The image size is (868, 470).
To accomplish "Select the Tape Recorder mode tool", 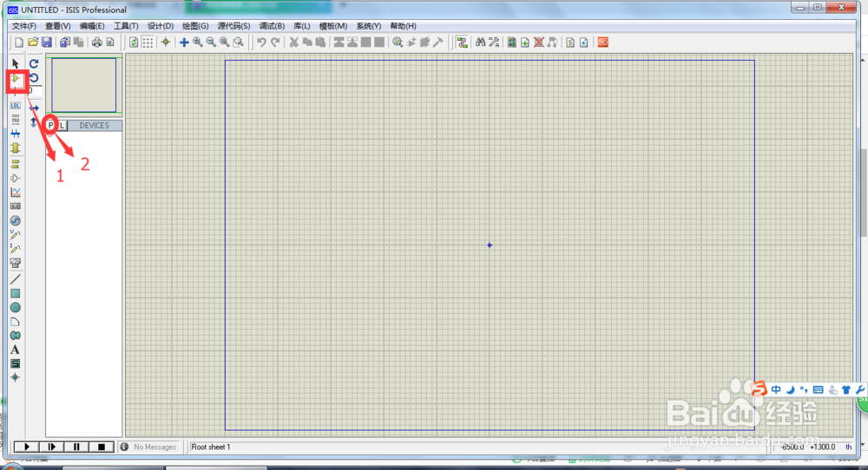I will pos(16,206).
